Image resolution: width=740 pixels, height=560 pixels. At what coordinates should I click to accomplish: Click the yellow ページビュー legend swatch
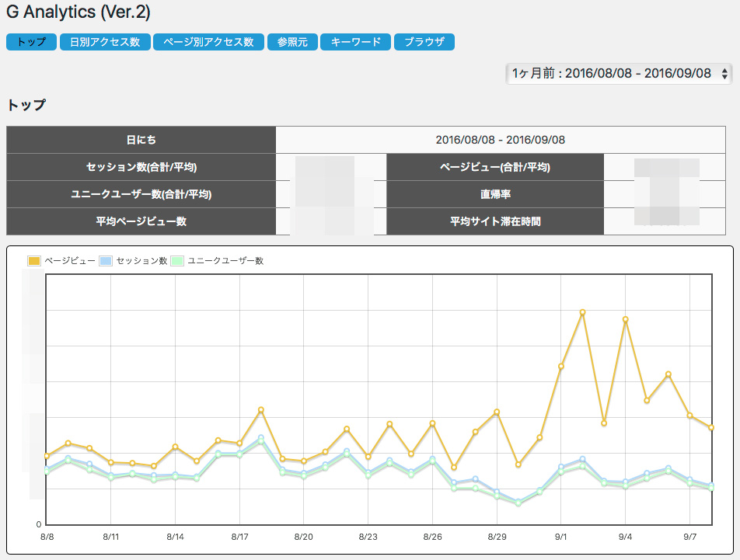point(34,261)
